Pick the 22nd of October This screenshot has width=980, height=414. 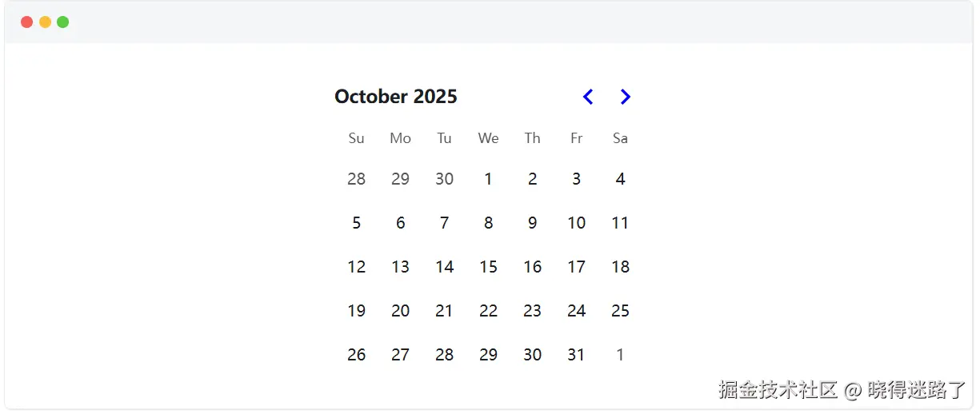pos(488,311)
